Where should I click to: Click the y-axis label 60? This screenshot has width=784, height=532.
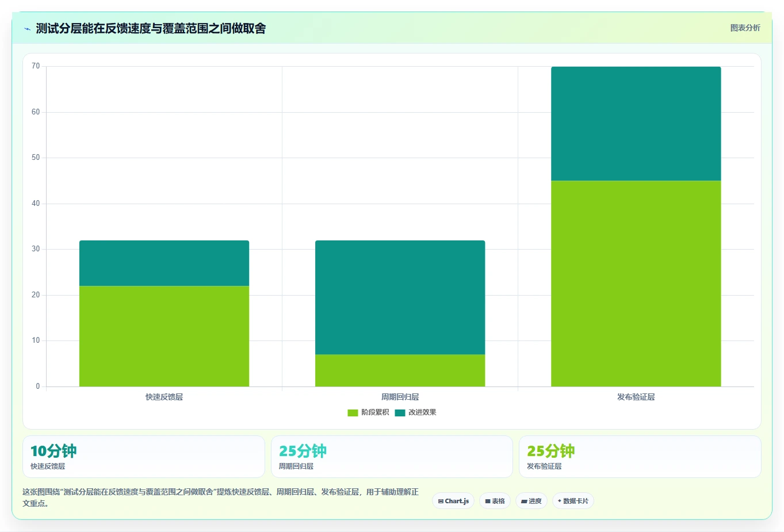36,112
